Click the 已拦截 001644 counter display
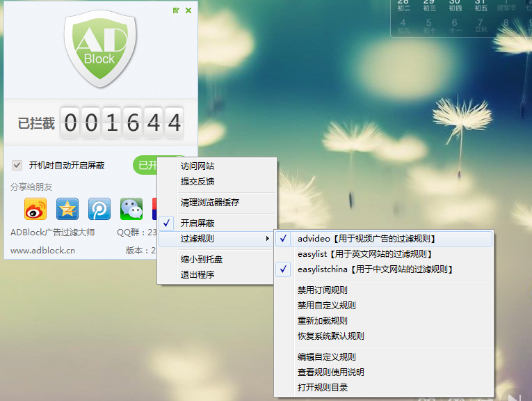Screen dimensions: 532x401 101,123
